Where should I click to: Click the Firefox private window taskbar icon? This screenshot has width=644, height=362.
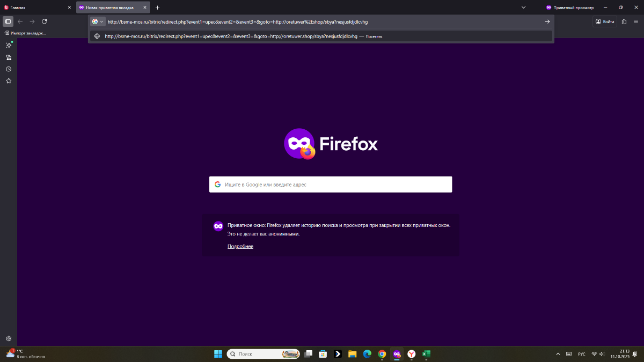[x=397, y=354]
